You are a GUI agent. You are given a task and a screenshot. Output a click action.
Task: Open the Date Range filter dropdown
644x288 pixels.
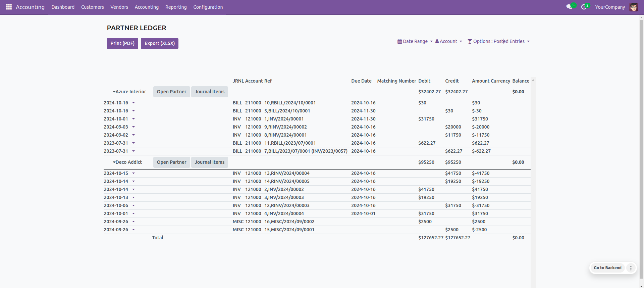coord(415,41)
